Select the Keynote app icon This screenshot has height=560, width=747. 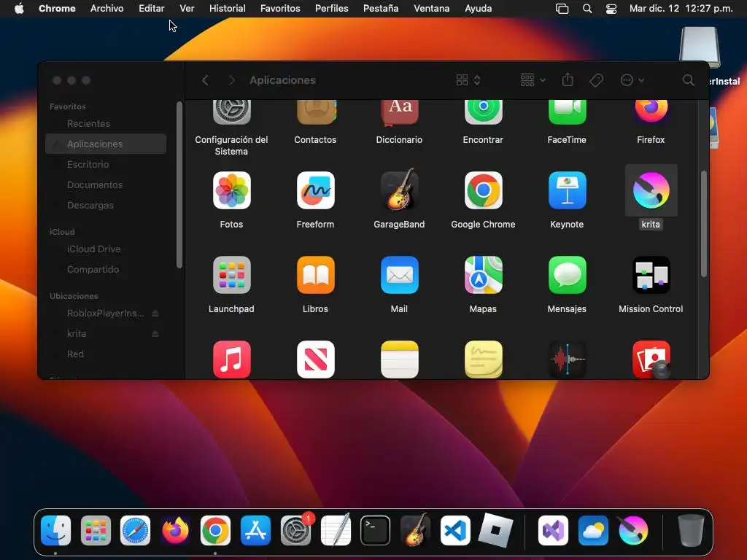[567, 190]
